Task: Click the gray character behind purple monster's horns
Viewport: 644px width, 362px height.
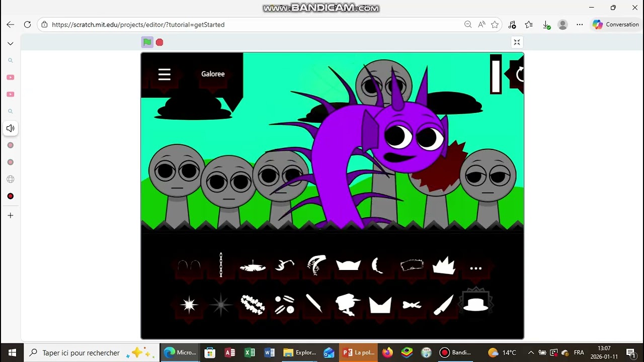Action: [x=383, y=83]
